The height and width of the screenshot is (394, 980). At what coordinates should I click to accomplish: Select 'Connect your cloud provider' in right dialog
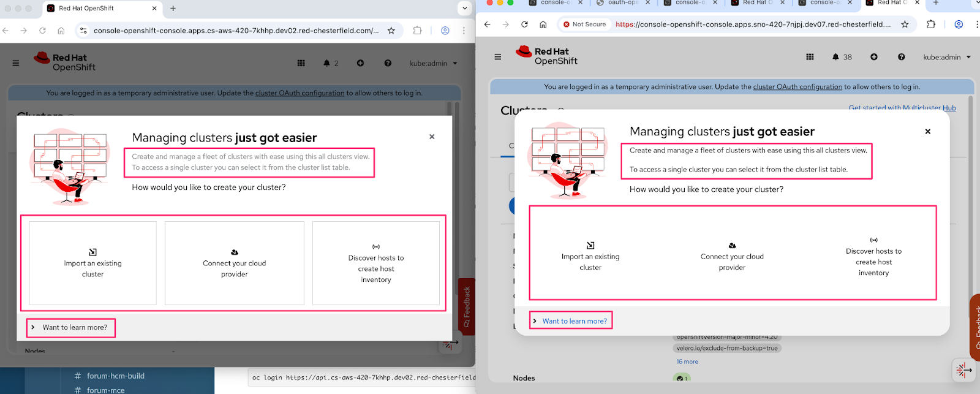[x=732, y=256]
